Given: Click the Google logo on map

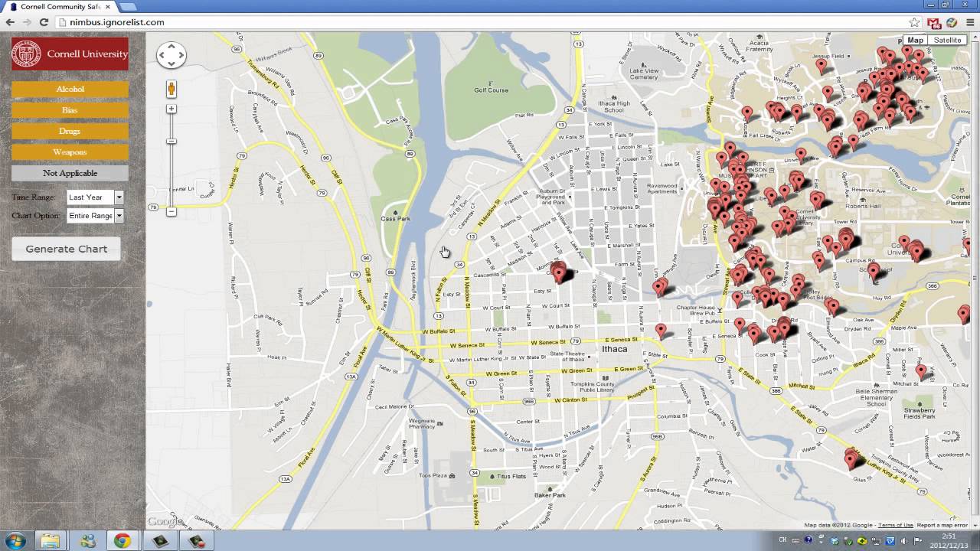Looking at the screenshot, I should point(165,521).
